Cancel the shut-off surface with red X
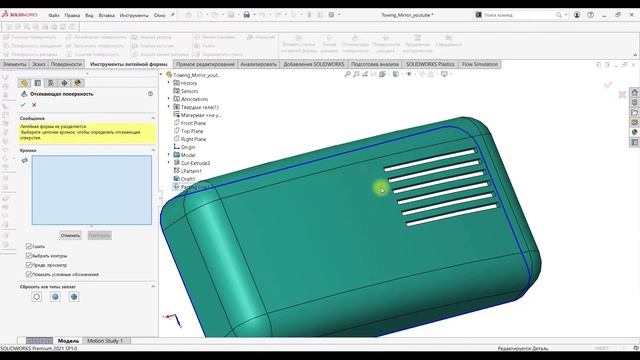Viewport: 640px width, 360px height. point(34,105)
